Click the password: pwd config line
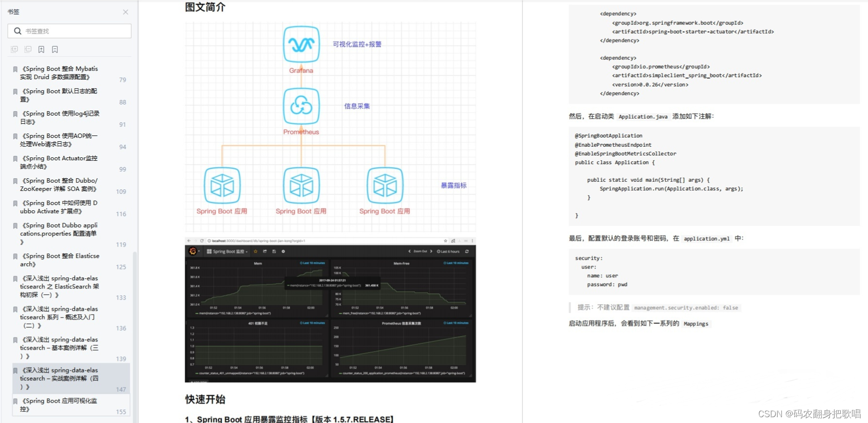The height and width of the screenshot is (423, 868). pos(607,285)
